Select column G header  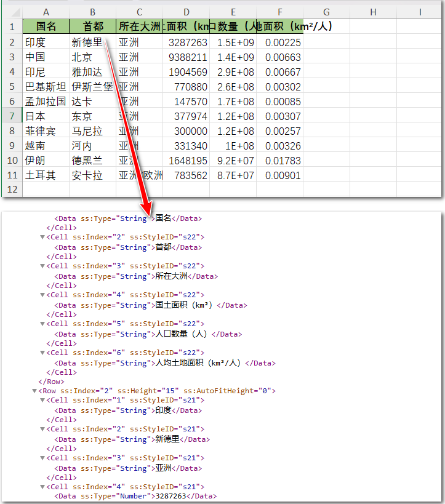pyautogui.click(x=326, y=12)
